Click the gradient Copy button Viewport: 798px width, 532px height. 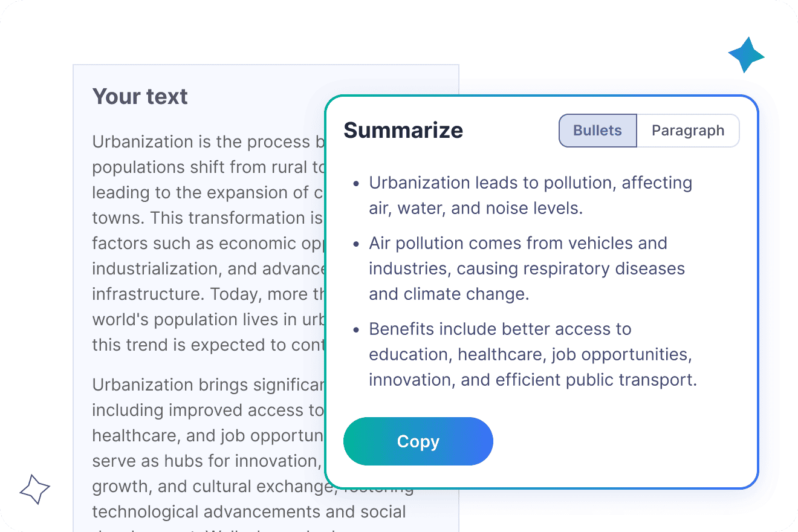pyautogui.click(x=418, y=441)
